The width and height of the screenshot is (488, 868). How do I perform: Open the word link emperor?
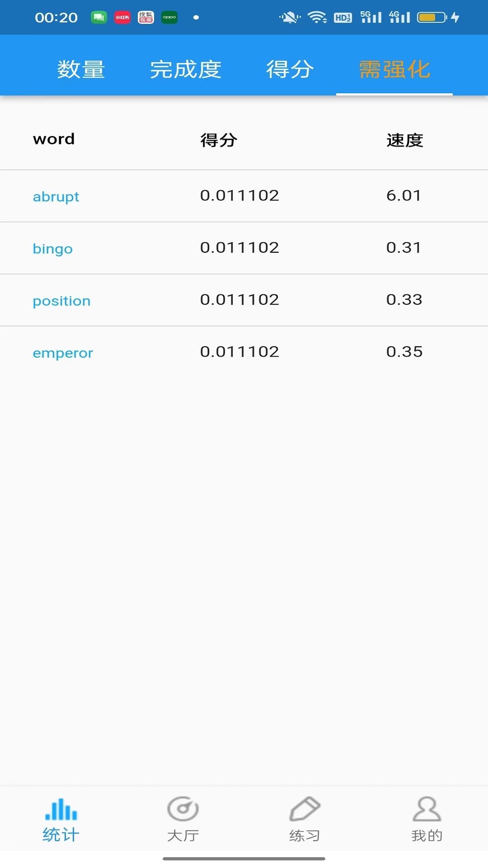63,353
